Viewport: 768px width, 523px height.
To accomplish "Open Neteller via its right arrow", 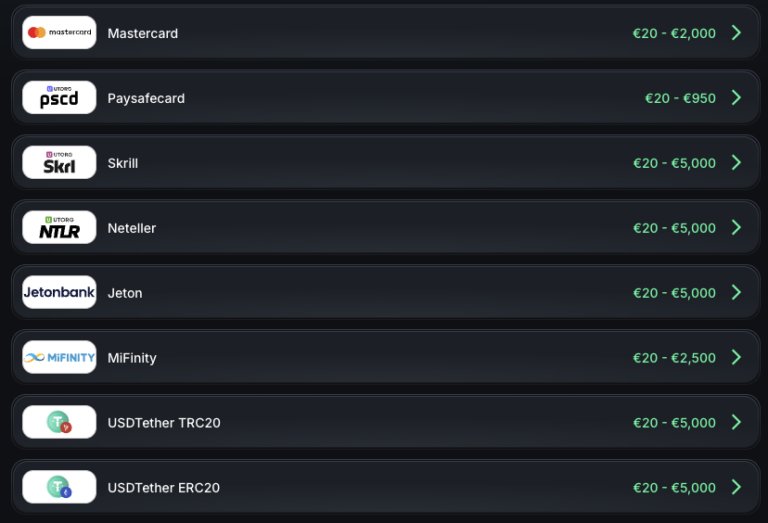I will point(736,228).
